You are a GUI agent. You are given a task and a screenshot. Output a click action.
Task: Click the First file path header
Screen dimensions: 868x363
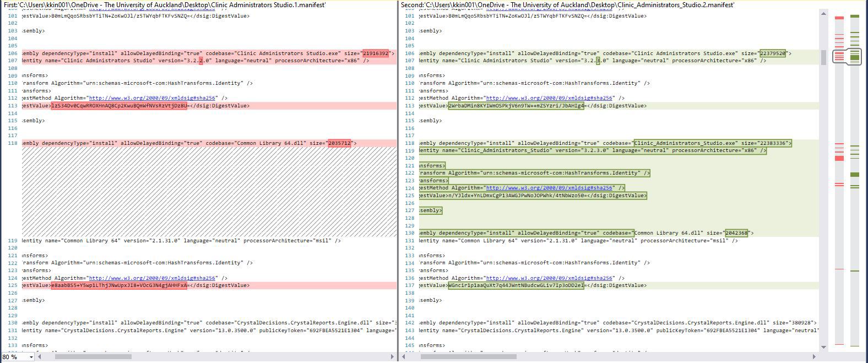pos(164,4)
